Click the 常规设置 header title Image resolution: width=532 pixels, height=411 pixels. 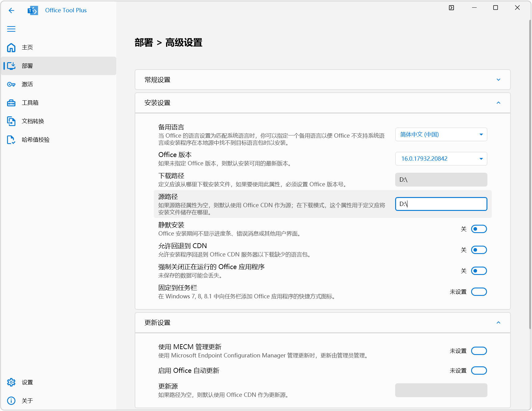[x=157, y=80]
